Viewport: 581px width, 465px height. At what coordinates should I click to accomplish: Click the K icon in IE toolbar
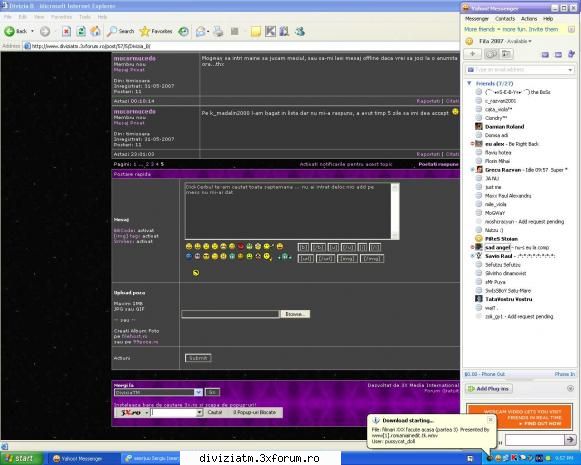pyautogui.click(x=270, y=31)
